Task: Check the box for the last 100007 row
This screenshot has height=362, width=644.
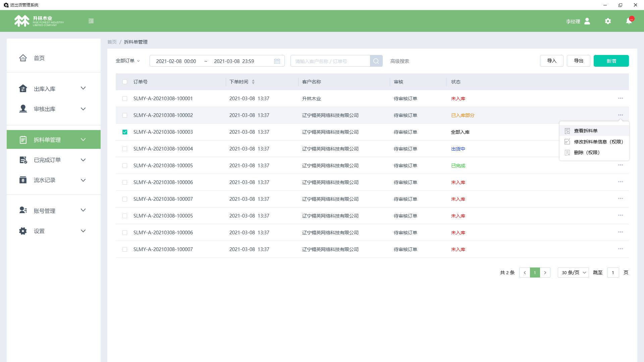Action: [x=125, y=249]
